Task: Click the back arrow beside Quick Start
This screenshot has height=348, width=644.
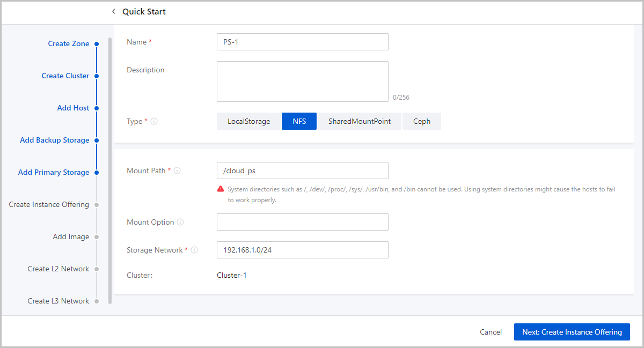Action: click(113, 11)
